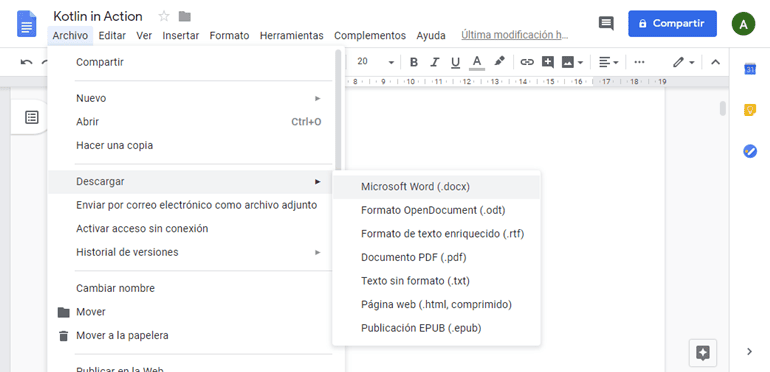This screenshot has width=770, height=372.
Task: Click the document vertical scrollbar
Action: coord(722,108)
